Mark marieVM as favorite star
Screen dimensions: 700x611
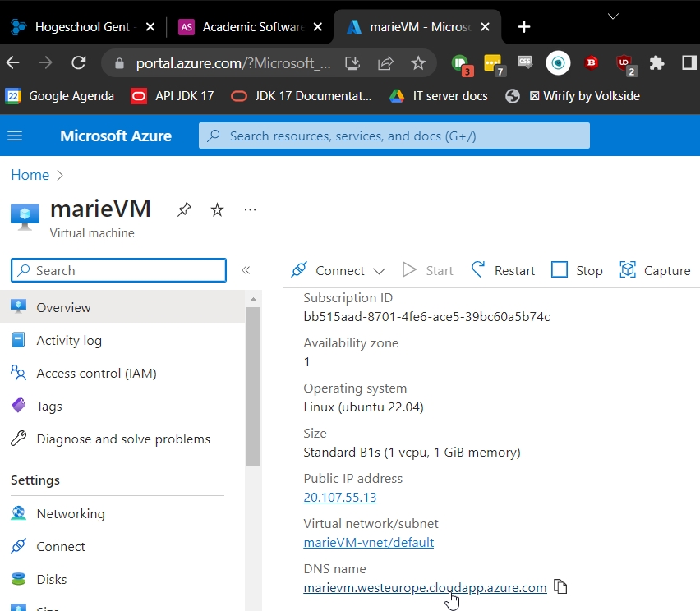click(217, 209)
